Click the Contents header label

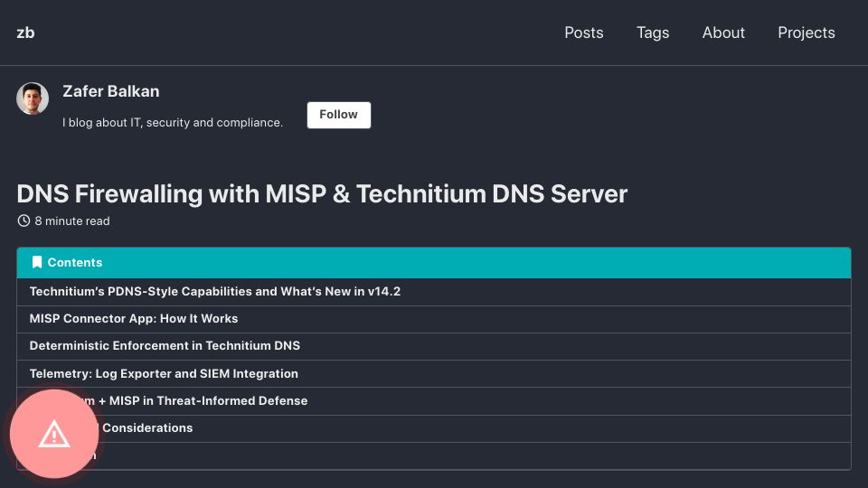[75, 262]
